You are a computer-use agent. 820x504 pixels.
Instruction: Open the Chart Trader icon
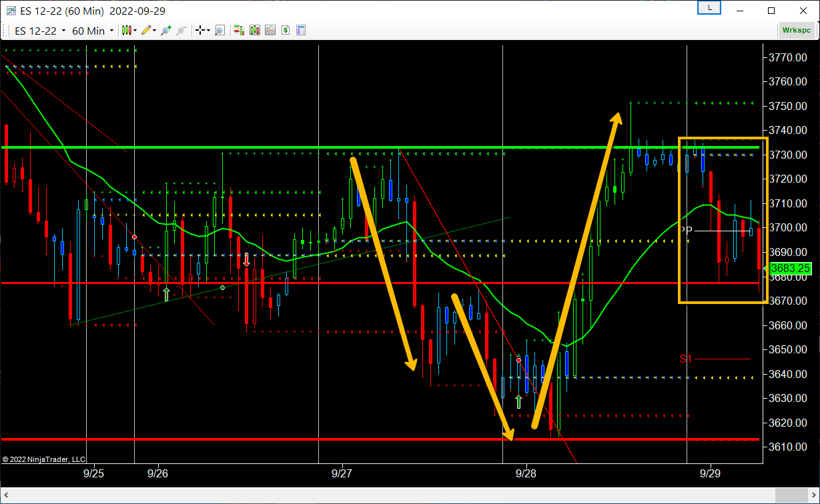(x=239, y=30)
